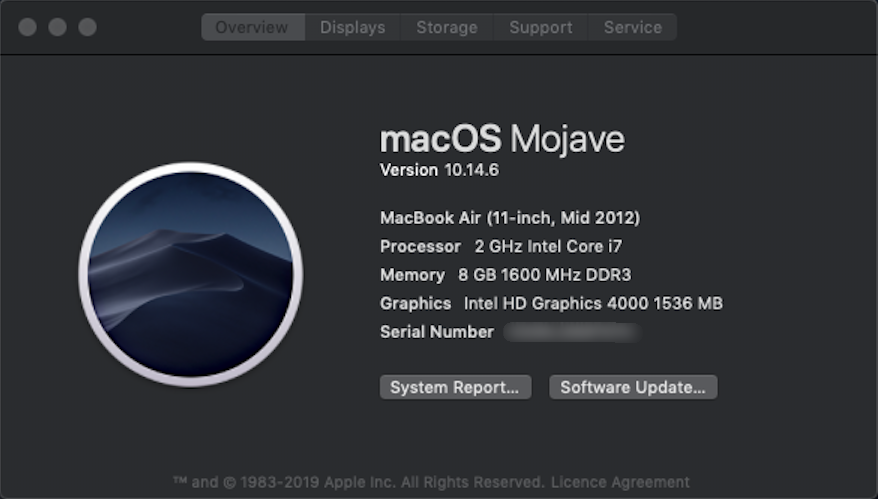Click the macOS Mojave desert icon

tap(190, 274)
